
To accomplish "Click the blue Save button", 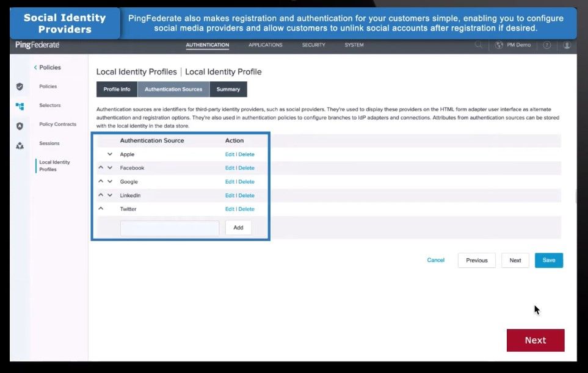I will [549, 260].
